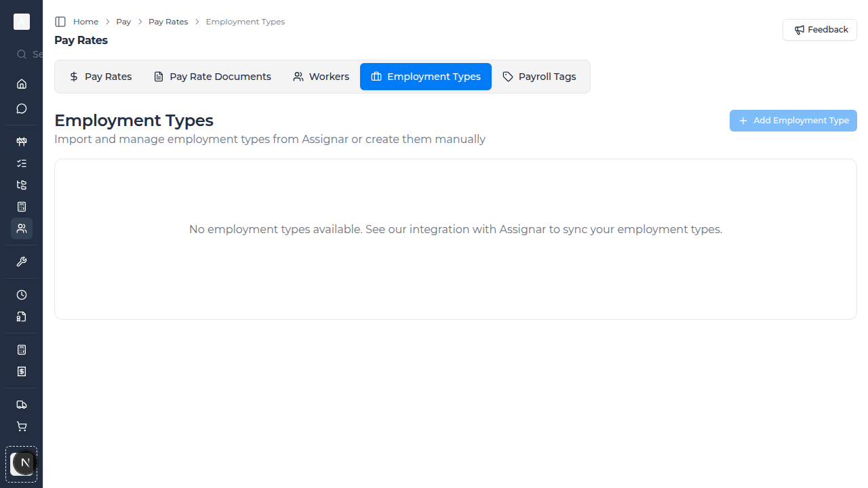Switch to the Pay Rates tab
The width and height of the screenshot is (868, 488).
click(100, 76)
